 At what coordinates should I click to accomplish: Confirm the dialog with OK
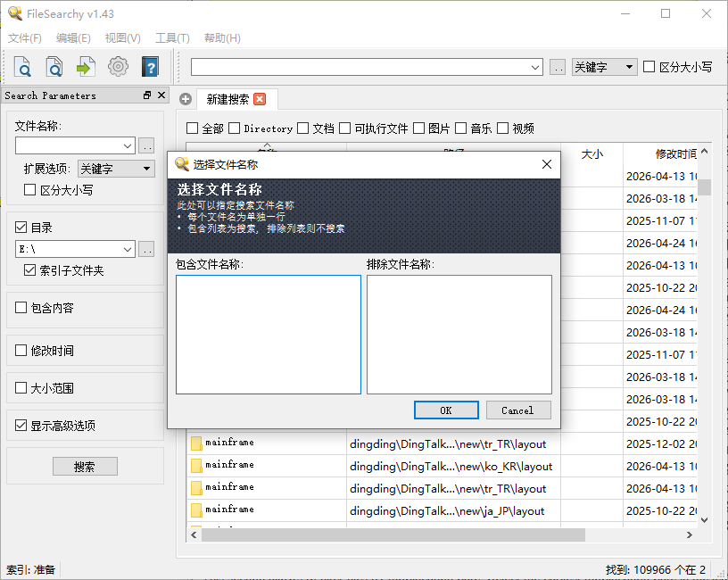coord(446,410)
